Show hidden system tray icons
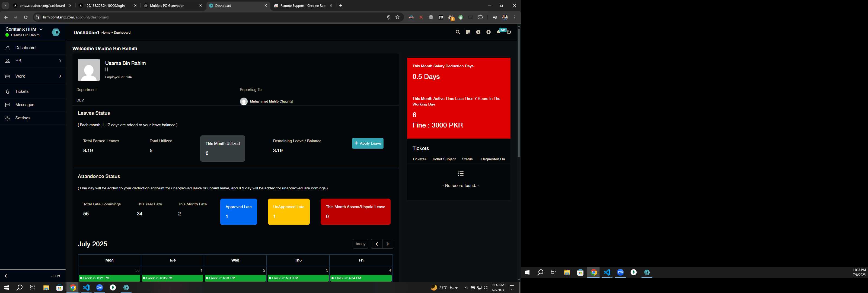This screenshot has width=868, height=293. click(466, 288)
